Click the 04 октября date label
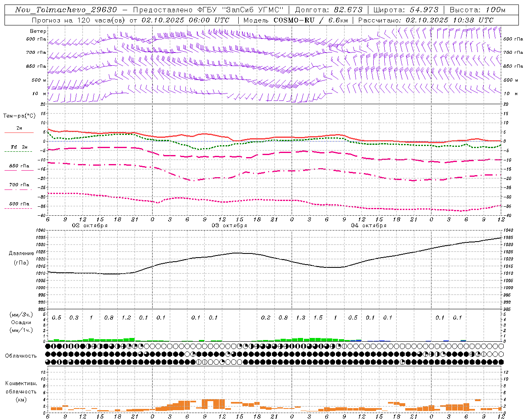The height and width of the screenshot is (420, 525). 369,226
